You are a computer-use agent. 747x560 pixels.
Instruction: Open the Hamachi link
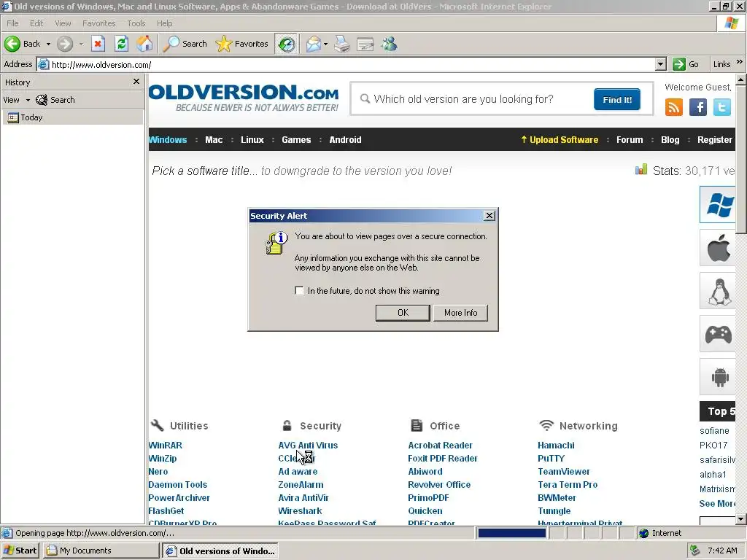coord(556,446)
